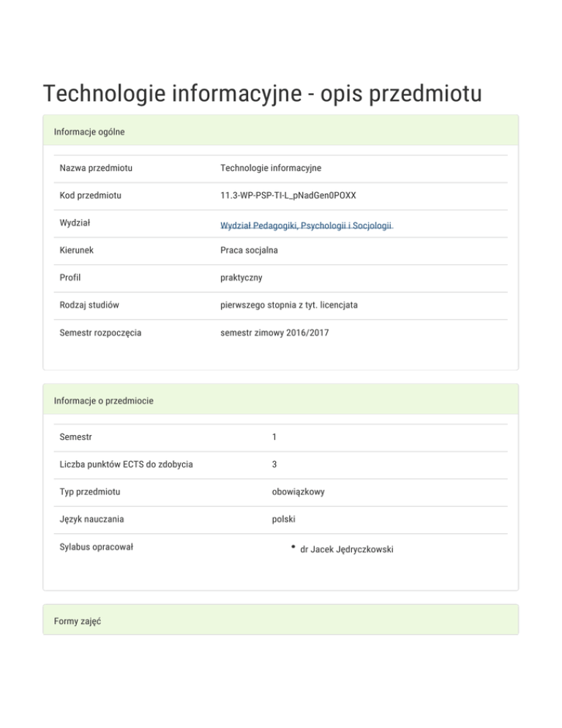This screenshot has width=562, height=728.
Task: Click the Kierunek value Praca socjalna
Action: (249, 250)
